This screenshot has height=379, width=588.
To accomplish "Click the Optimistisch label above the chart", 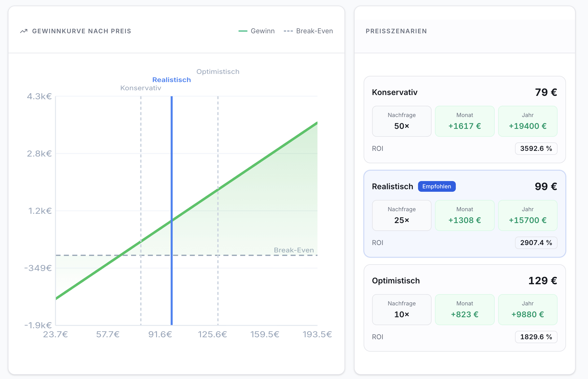I will click(x=218, y=72).
